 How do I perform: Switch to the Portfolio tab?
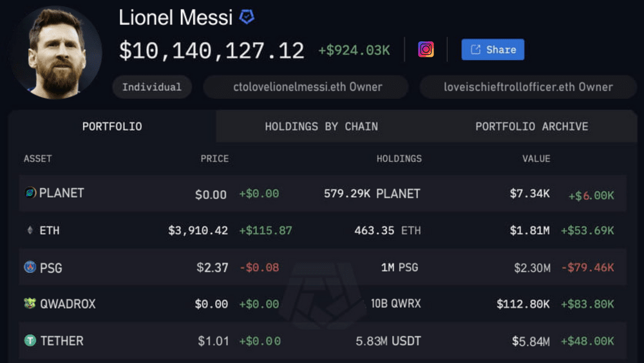112,126
